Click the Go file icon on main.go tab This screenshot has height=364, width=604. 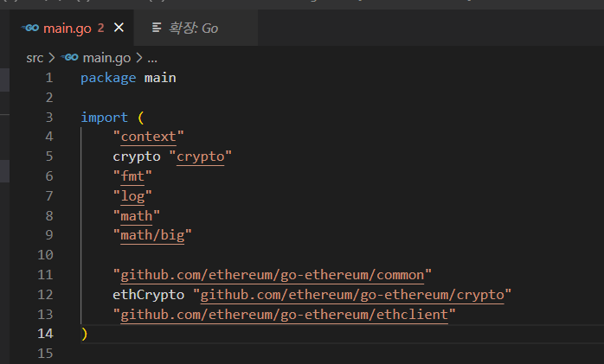tap(29, 28)
